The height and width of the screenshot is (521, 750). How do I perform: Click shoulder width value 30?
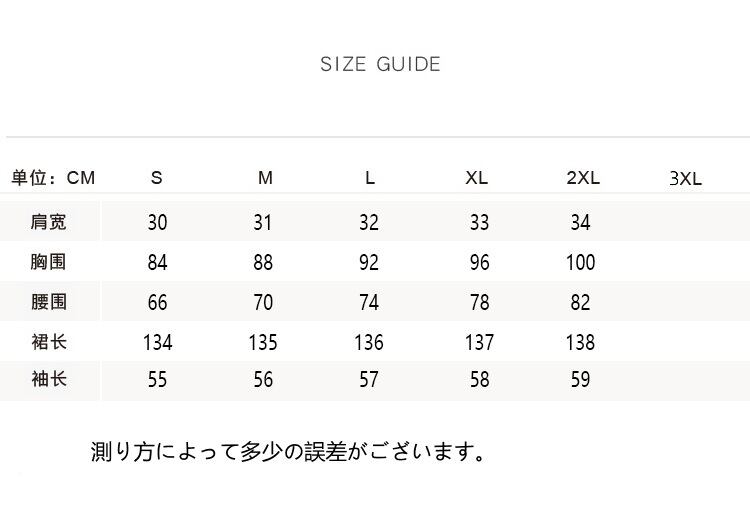click(157, 223)
